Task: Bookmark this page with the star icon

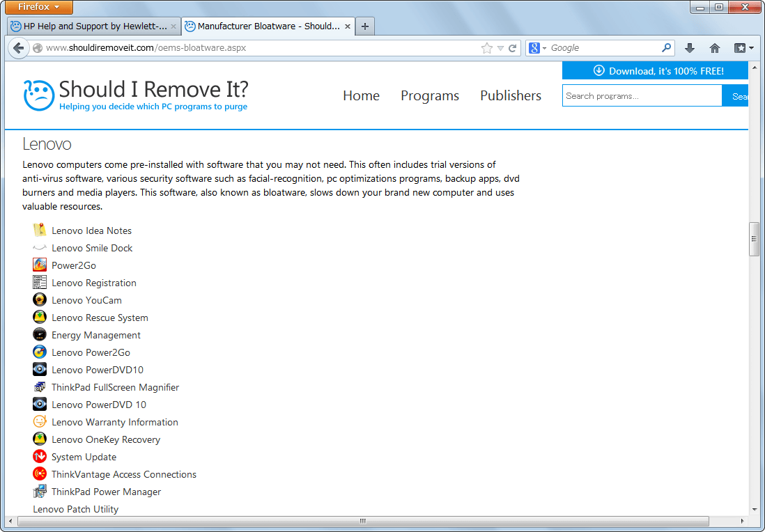Action: pos(486,48)
